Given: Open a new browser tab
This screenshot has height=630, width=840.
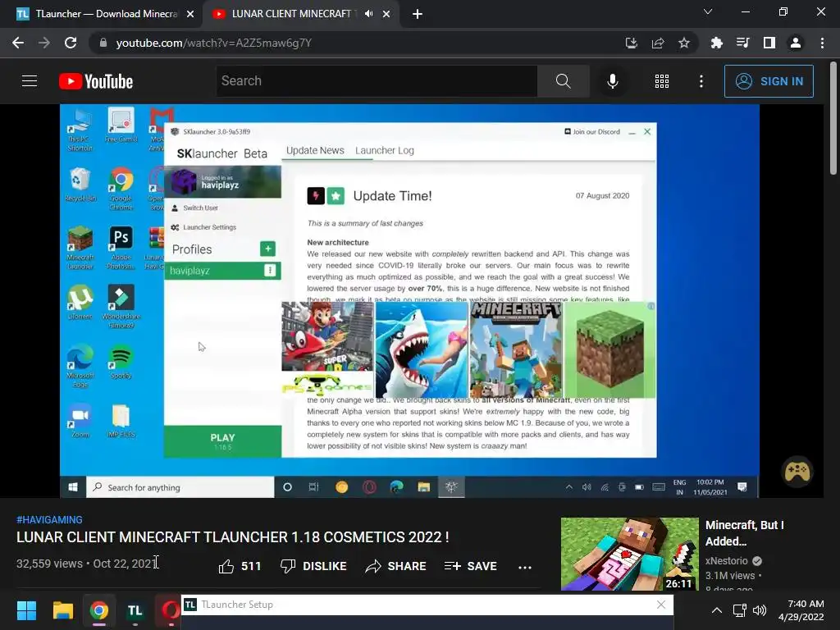Looking at the screenshot, I should (x=418, y=15).
